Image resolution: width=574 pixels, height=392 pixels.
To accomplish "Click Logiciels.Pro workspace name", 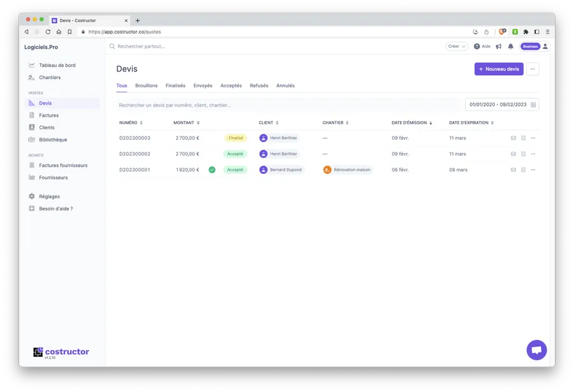I will (x=41, y=47).
